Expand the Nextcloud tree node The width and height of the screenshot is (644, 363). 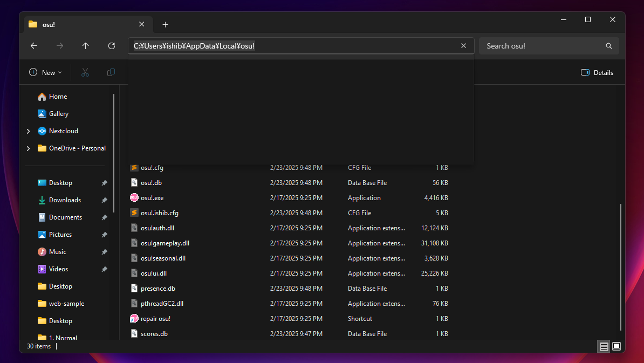(29, 131)
